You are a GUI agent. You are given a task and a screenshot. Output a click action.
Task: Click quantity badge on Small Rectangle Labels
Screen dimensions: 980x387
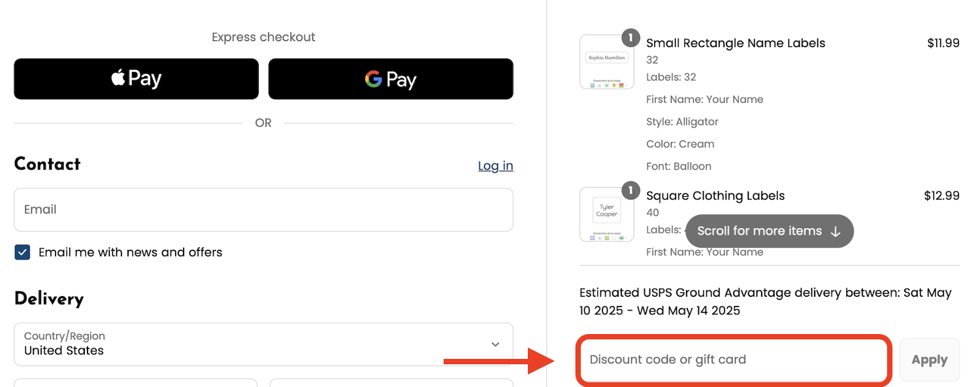point(630,38)
